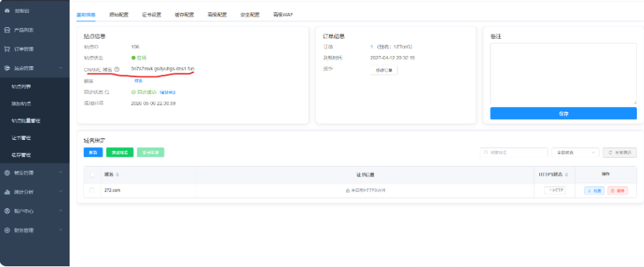Click the 产品列表 store icon
The height and width of the screenshot is (267, 644).
[x=7, y=30]
